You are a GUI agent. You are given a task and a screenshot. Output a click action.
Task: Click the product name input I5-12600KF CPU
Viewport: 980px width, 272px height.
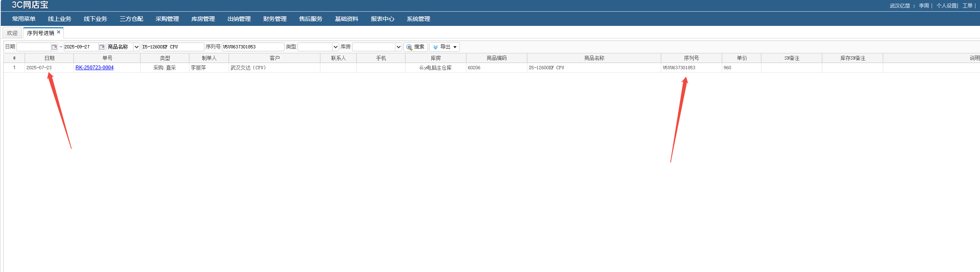point(172,47)
